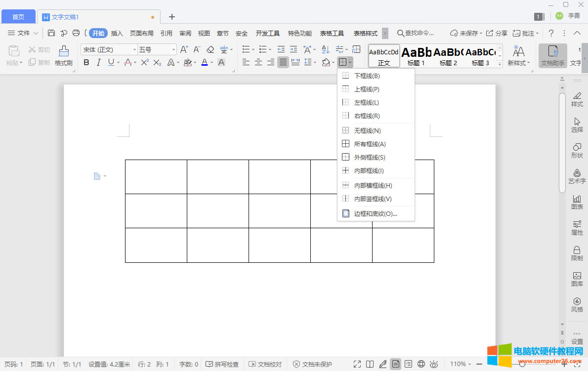Open the 文档助手 document assistant
Screen dimensions: 588x371
[x=552, y=55]
